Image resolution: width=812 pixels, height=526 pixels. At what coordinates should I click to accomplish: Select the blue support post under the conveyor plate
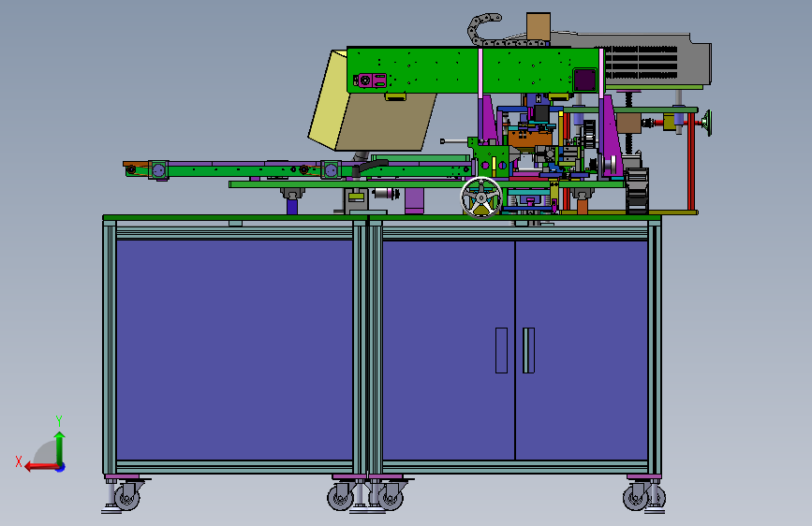pos(292,206)
